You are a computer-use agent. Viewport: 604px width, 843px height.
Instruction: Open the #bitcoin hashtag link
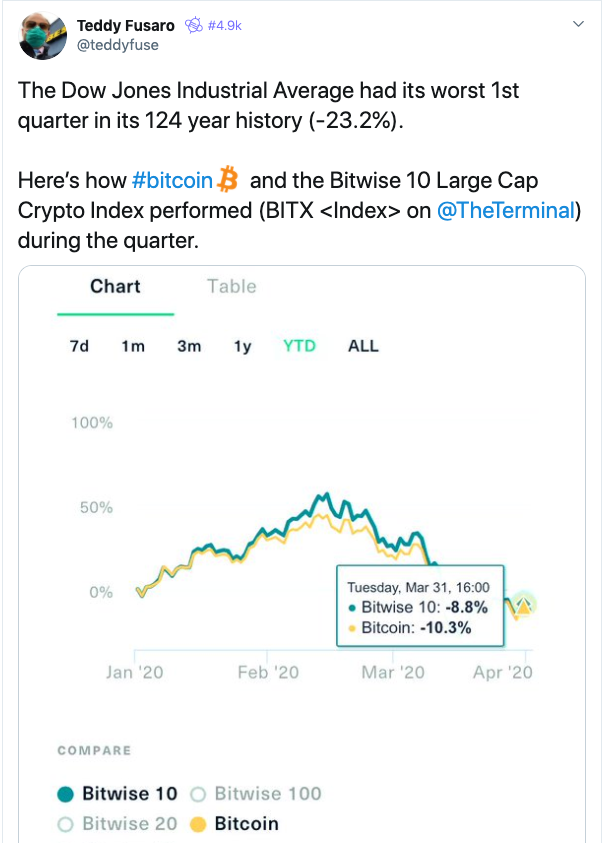[x=172, y=181]
